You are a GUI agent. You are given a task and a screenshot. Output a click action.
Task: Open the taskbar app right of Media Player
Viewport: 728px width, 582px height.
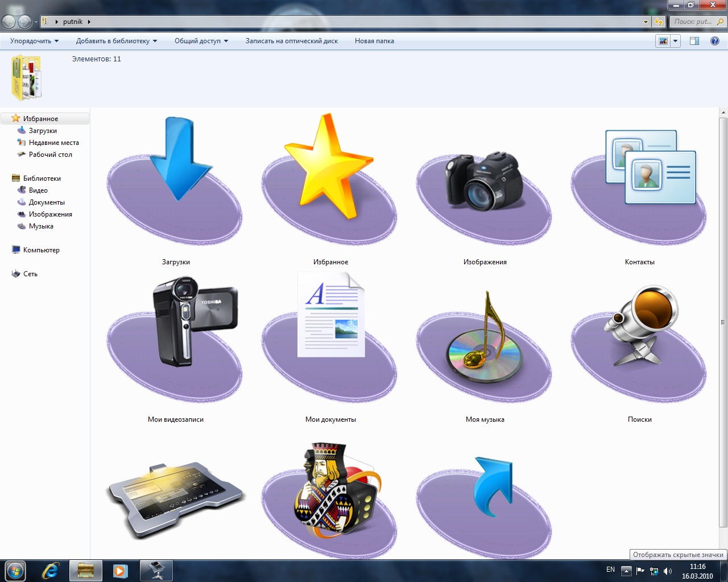pos(156,571)
